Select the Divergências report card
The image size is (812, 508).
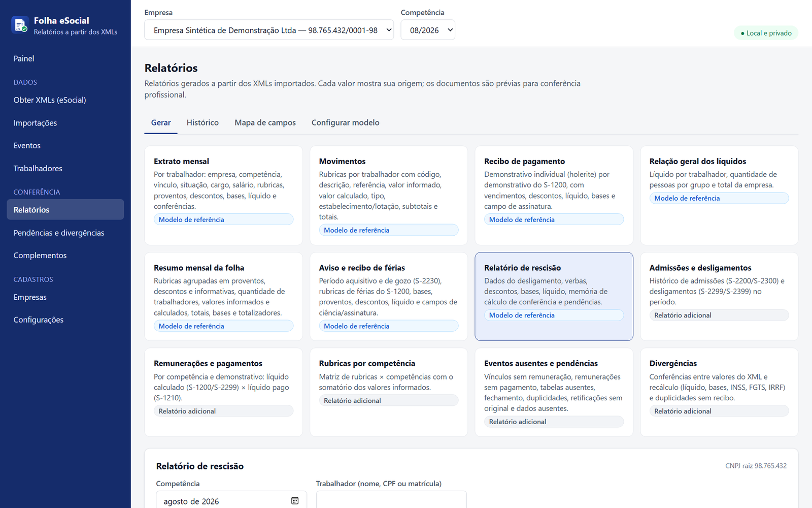(x=719, y=392)
